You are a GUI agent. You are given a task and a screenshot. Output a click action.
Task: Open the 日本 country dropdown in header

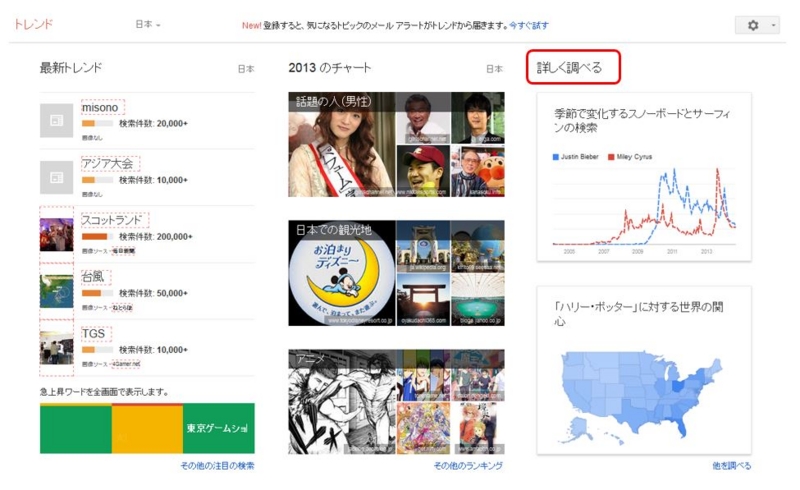click(148, 24)
